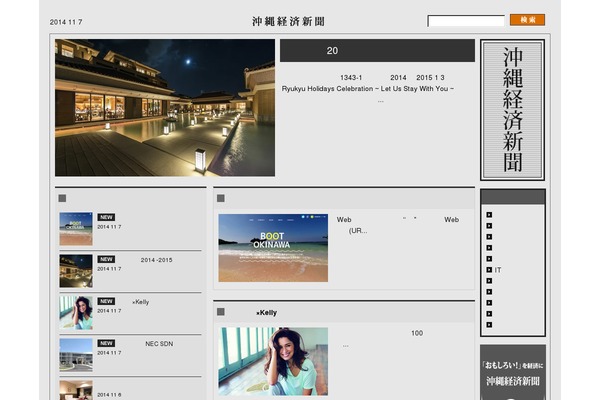Click the NEW badge beside ×Kelly list headline

[x=106, y=302]
